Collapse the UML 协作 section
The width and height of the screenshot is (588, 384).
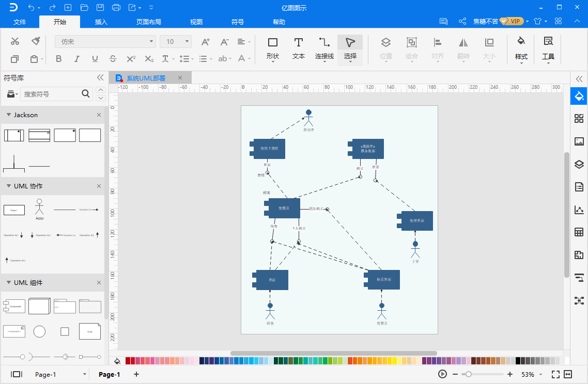9,186
